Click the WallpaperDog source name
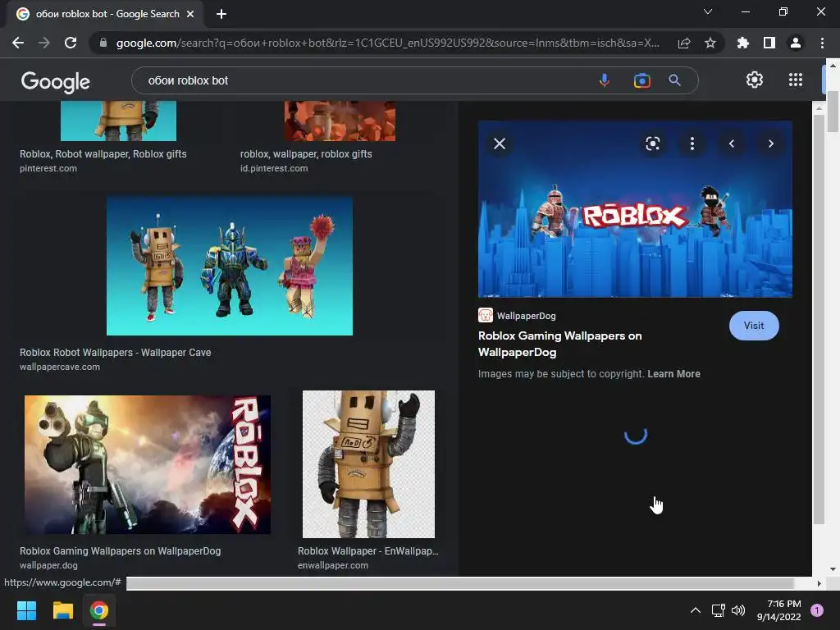 [526, 316]
